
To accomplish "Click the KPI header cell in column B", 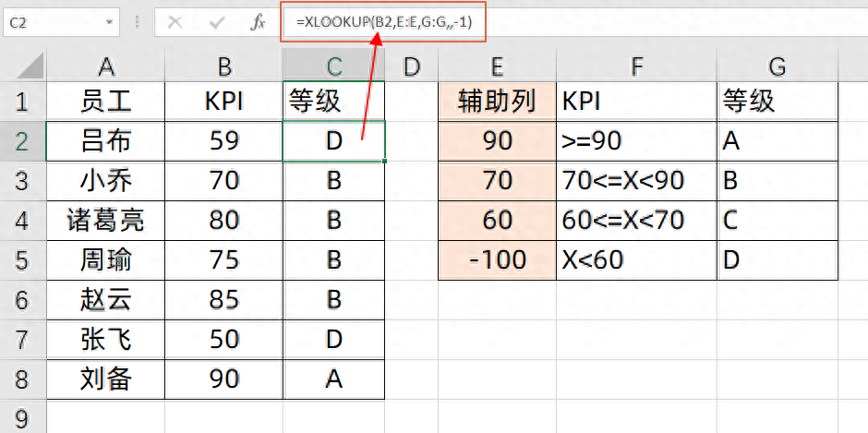I will [x=223, y=102].
